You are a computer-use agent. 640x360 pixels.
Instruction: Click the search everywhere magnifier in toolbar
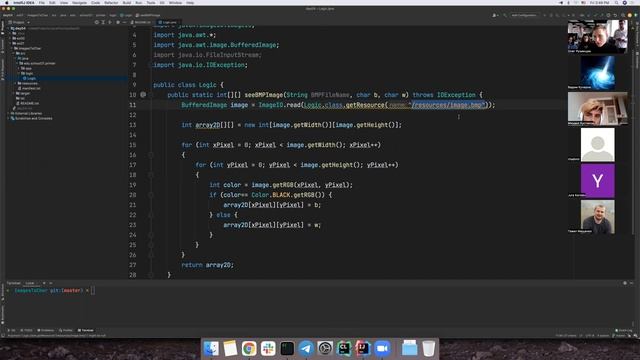coord(623,15)
